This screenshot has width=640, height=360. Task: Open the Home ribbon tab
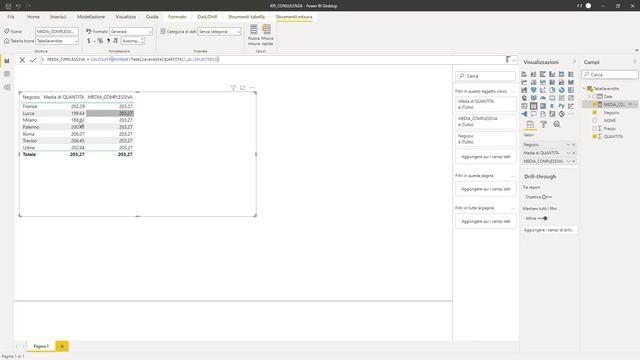click(x=33, y=17)
